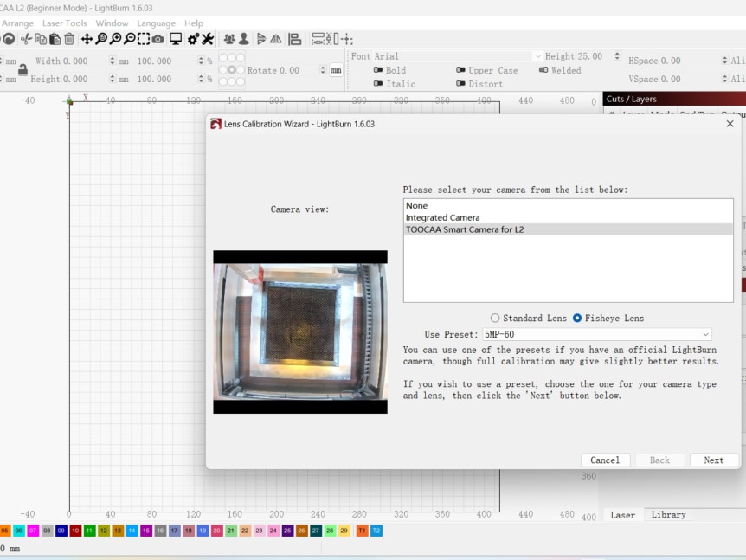
Task: Toggle the Bold font switch
Action: [x=378, y=70]
